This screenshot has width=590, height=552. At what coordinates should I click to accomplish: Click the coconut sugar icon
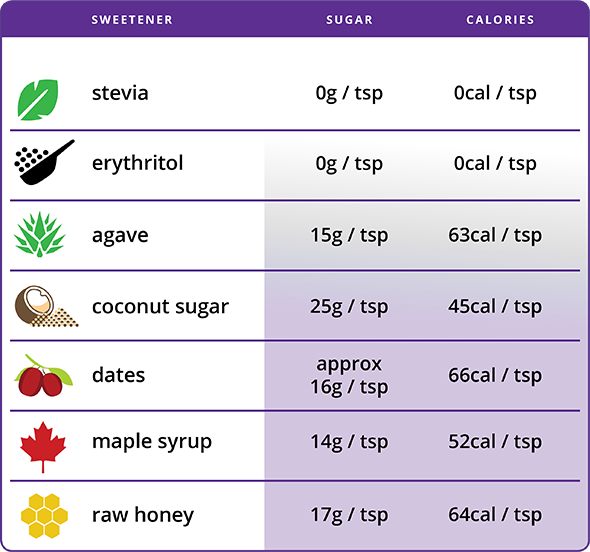click(46, 306)
